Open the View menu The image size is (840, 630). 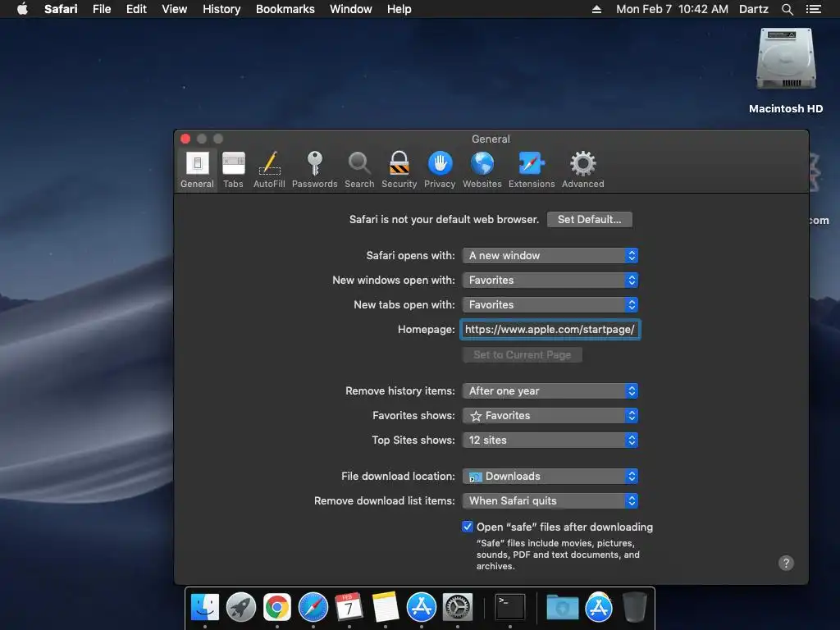175,9
